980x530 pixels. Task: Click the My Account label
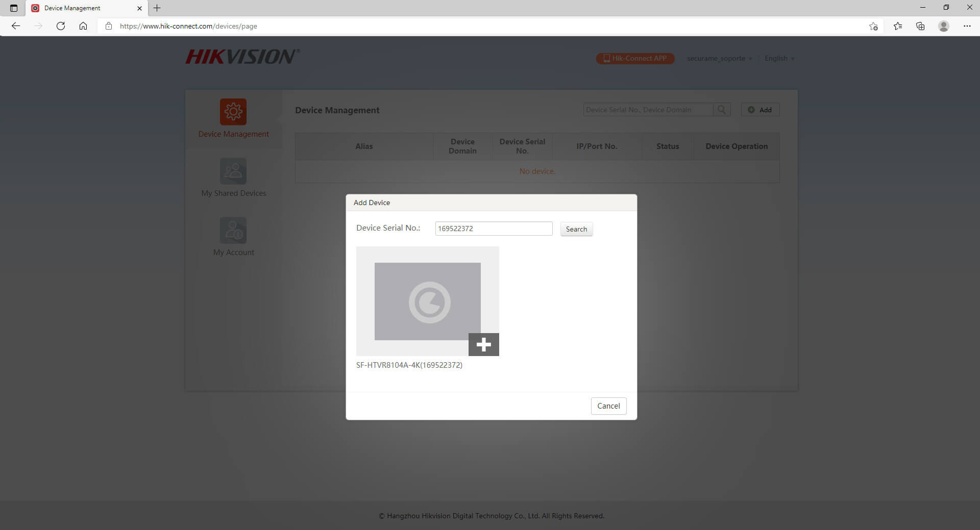[x=233, y=253]
